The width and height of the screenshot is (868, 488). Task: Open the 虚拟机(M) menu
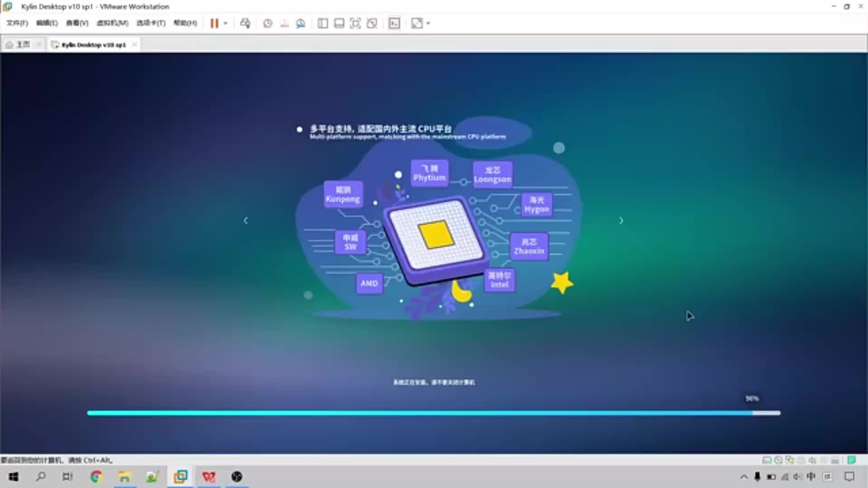112,23
